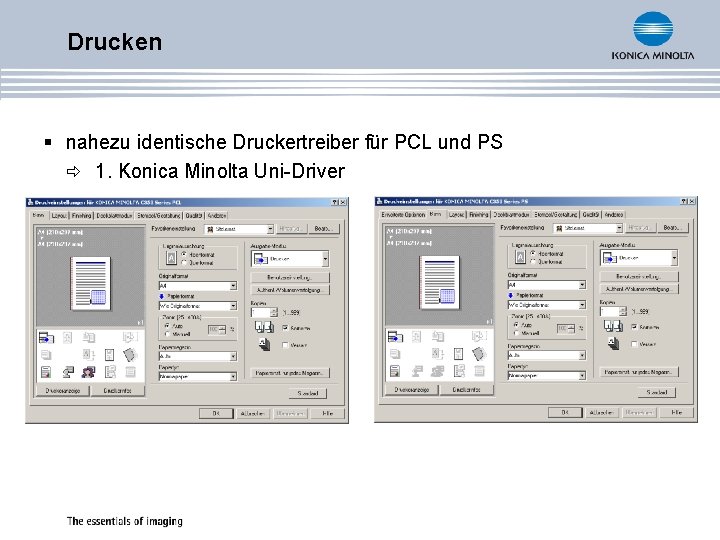This screenshot has height=540, width=720.
Task: Select Qualität tab in PS window
Action: click(591, 214)
